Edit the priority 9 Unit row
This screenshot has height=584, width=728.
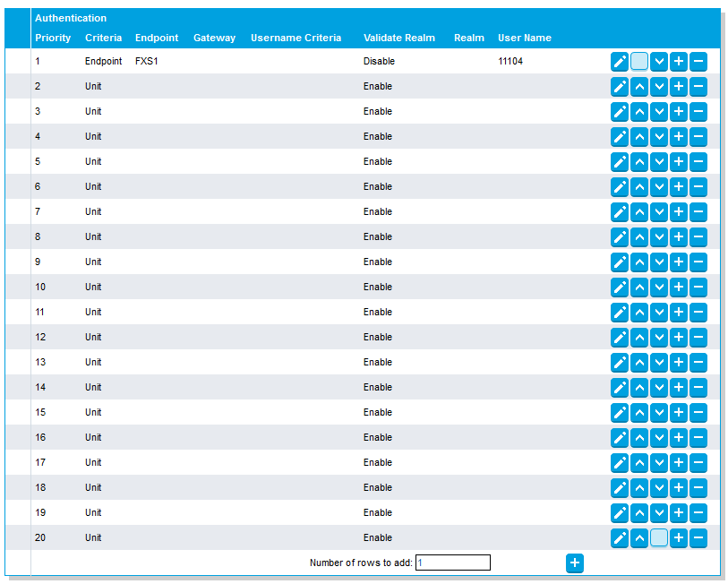pos(619,262)
